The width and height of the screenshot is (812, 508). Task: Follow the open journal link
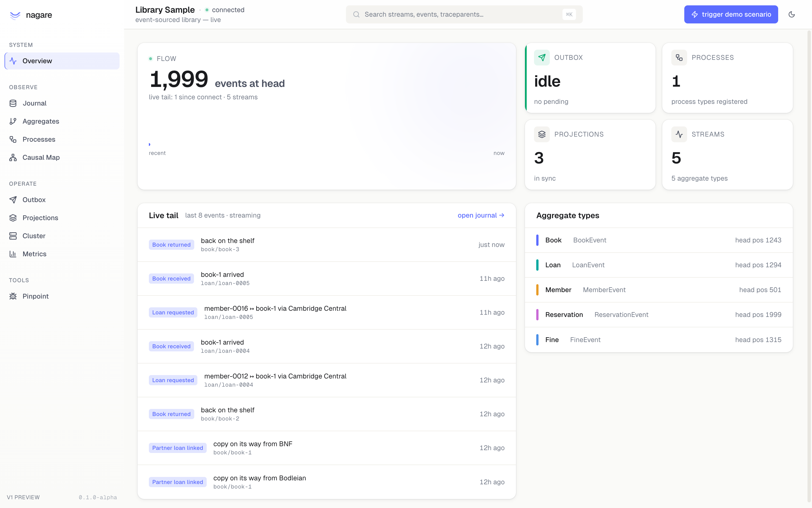pos(481,215)
